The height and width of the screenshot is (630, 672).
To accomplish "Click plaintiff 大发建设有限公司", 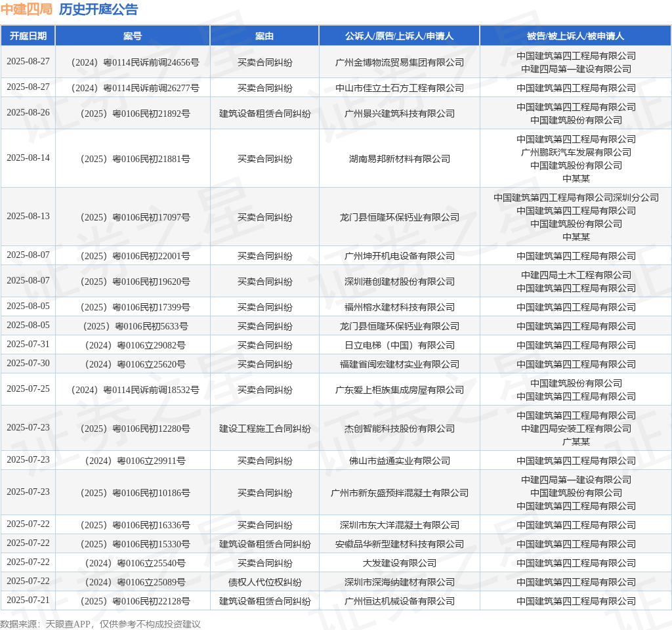I will pyautogui.click(x=400, y=564).
